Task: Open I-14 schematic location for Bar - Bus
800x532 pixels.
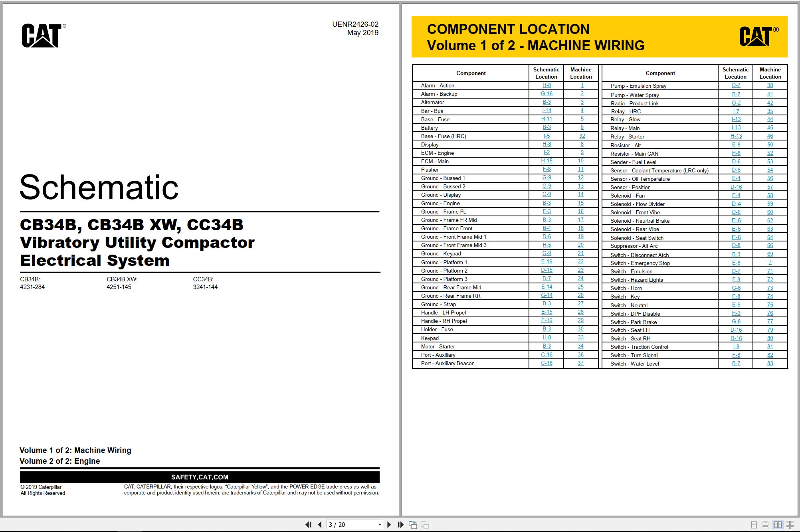Action: [x=547, y=111]
